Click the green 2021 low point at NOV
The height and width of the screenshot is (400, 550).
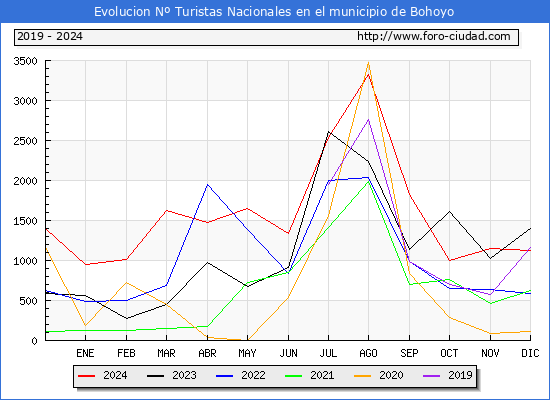490,303
